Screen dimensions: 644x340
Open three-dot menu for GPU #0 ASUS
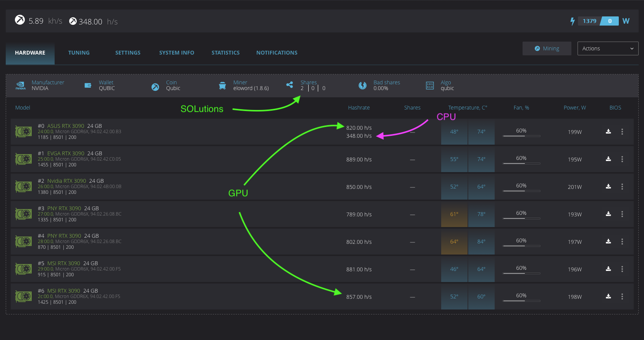pos(622,132)
